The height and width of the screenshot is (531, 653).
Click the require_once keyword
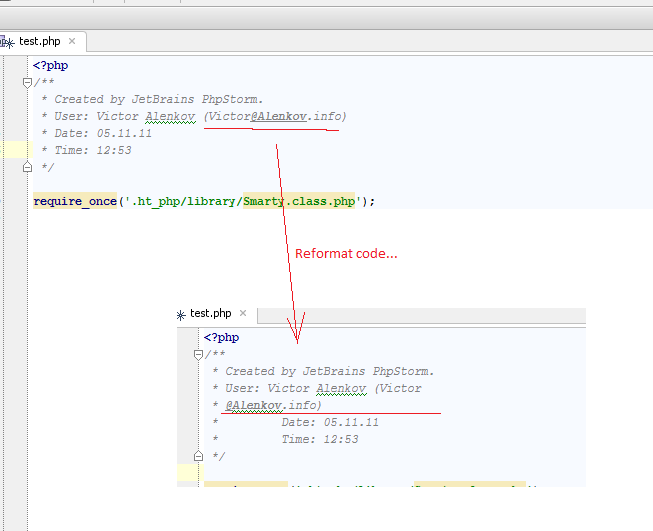tap(75, 201)
